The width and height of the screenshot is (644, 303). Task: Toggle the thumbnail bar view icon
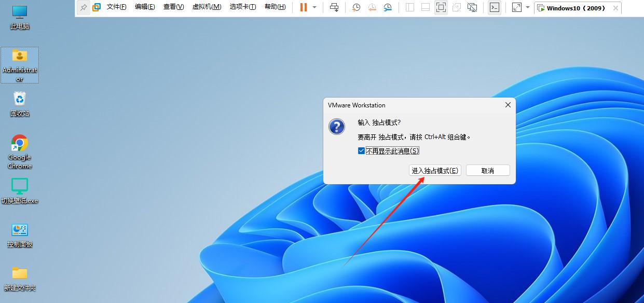[x=425, y=7]
